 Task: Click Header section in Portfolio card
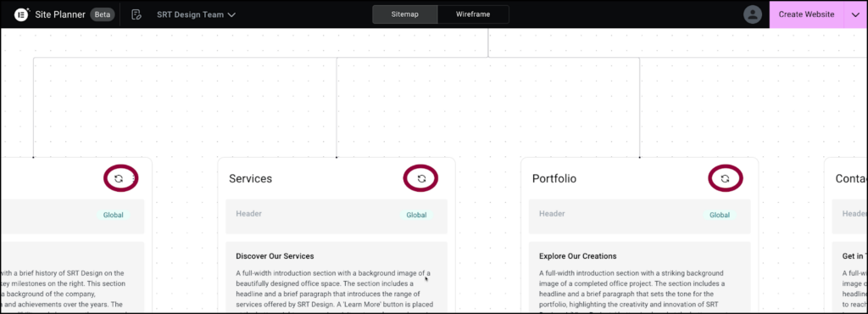coord(640,216)
